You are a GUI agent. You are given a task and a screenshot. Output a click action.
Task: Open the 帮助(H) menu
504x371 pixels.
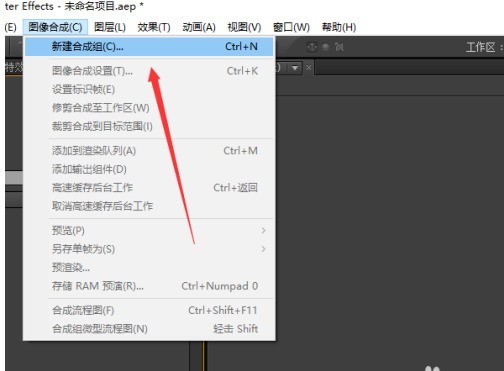pyautogui.click(x=339, y=27)
